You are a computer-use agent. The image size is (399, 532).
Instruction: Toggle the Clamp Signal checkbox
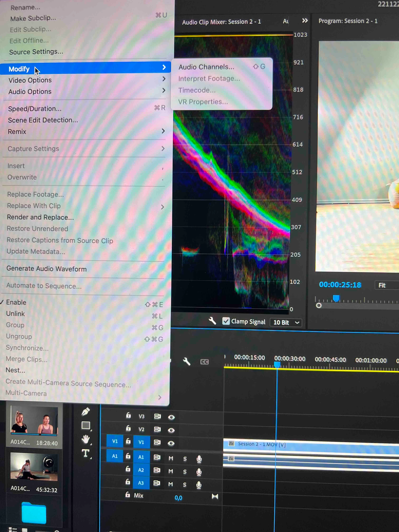click(226, 321)
